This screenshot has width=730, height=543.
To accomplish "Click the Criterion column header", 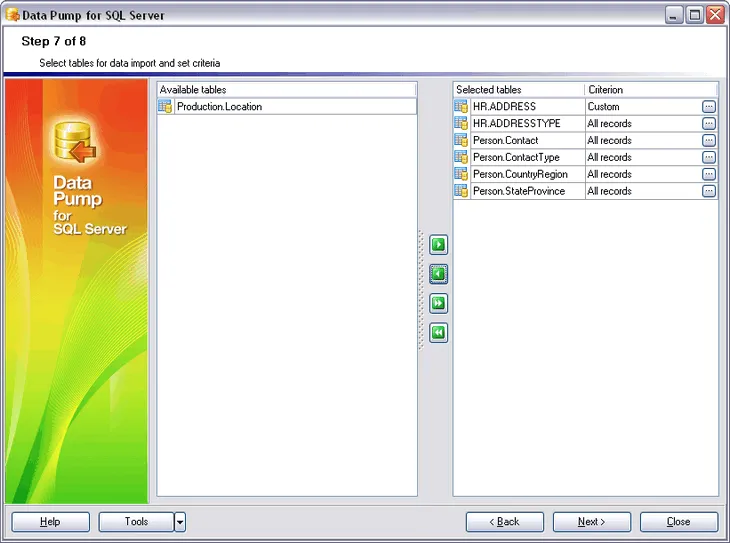I will click(x=651, y=90).
